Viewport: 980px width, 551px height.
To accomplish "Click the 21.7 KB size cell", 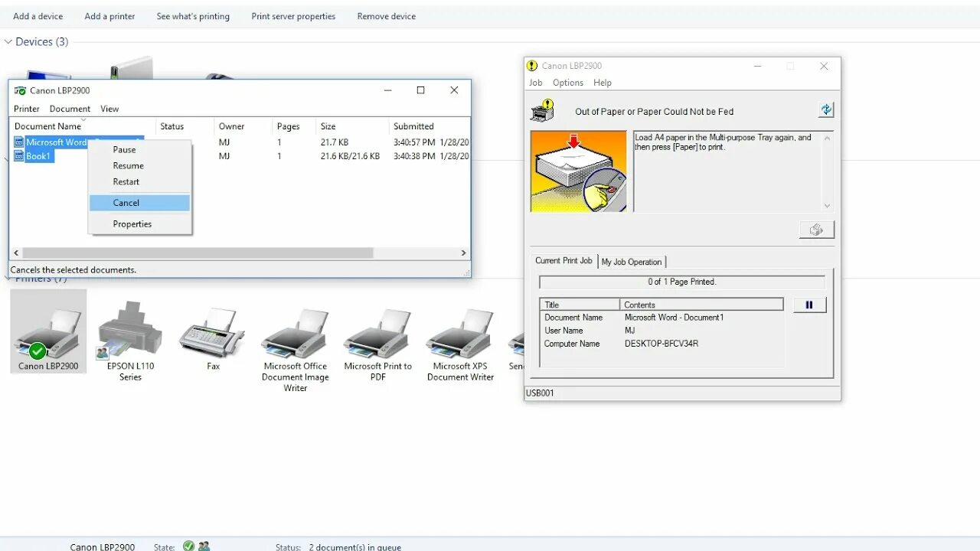I will pos(335,142).
